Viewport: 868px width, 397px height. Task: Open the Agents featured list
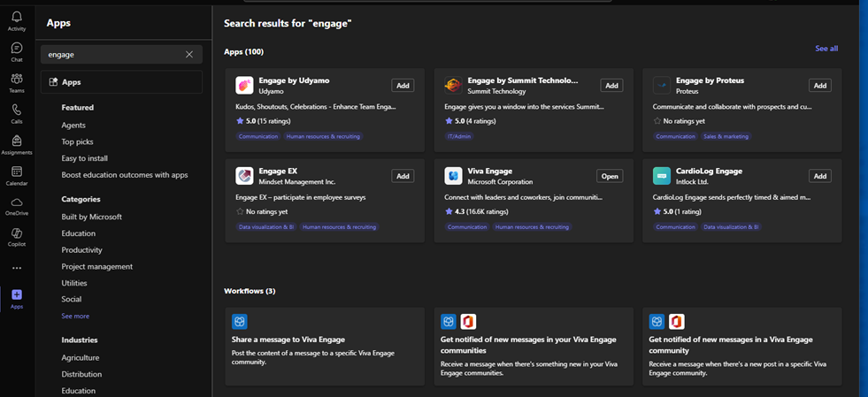pyautogui.click(x=73, y=126)
